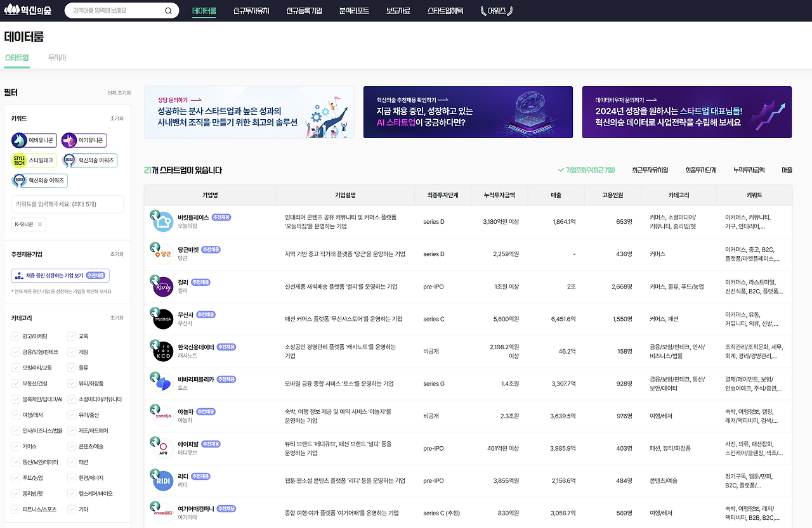The image size is (812, 528).
Task: Open 야놀자 company logo
Action: 163,416
